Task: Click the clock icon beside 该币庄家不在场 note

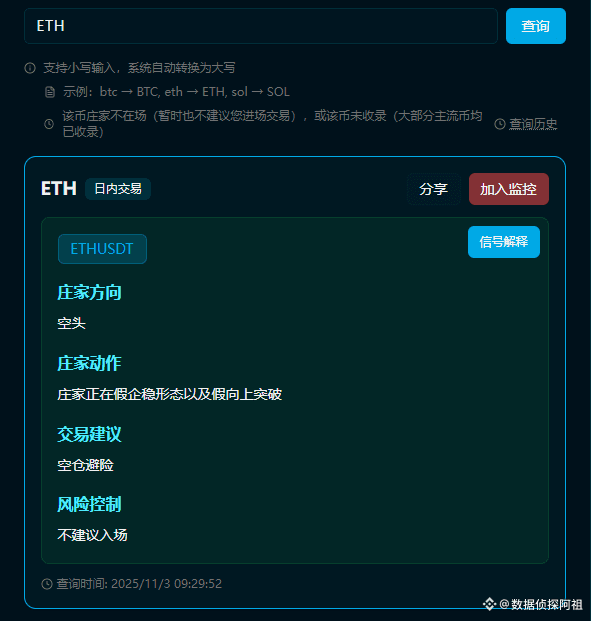Action: pyautogui.click(x=49, y=124)
